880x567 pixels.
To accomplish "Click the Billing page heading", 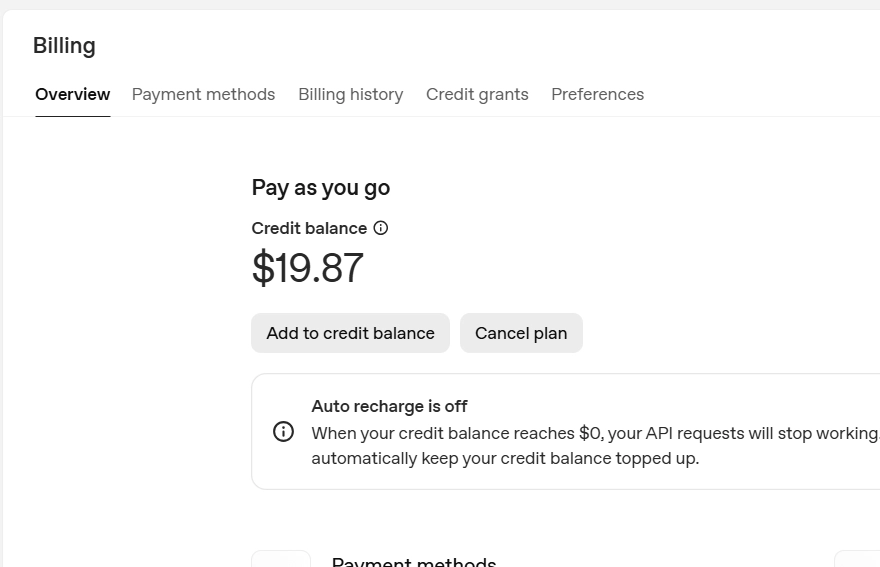I will (x=65, y=45).
